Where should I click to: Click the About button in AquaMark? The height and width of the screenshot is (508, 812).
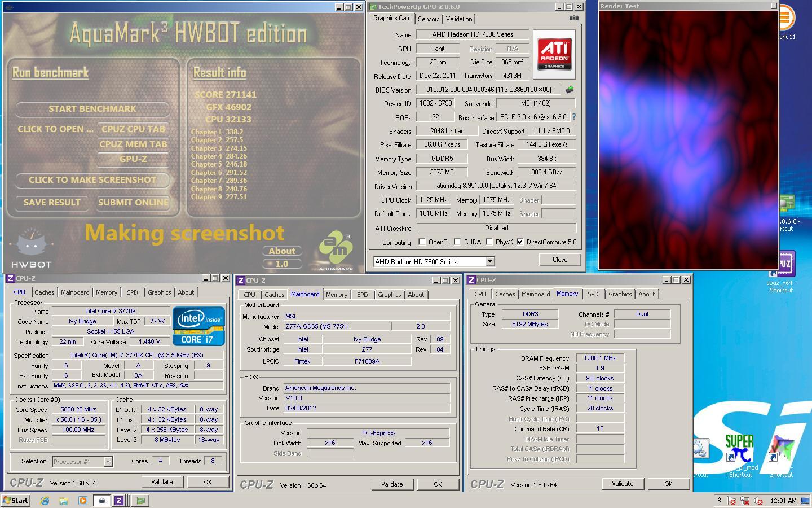[282, 251]
